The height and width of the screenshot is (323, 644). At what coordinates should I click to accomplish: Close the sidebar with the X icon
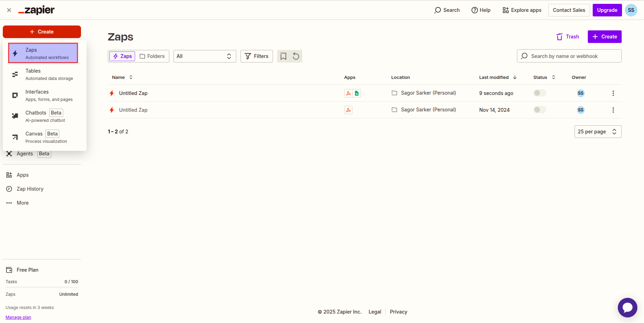[9, 10]
